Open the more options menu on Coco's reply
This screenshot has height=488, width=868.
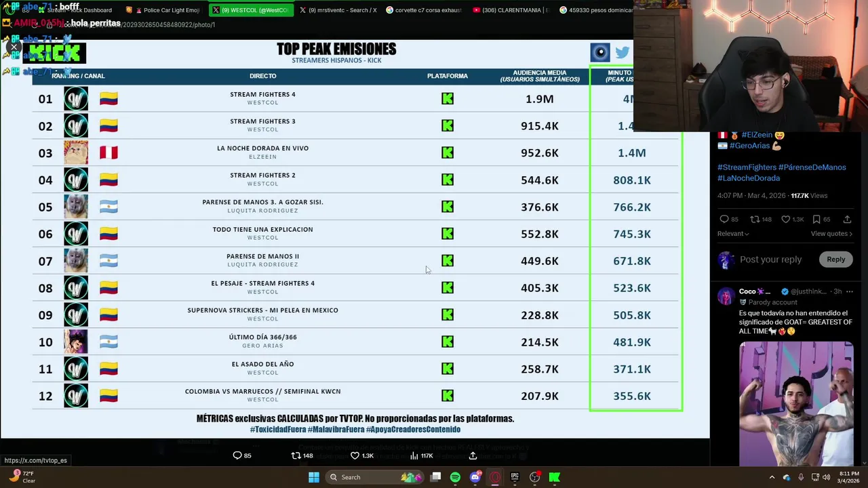[x=849, y=291]
